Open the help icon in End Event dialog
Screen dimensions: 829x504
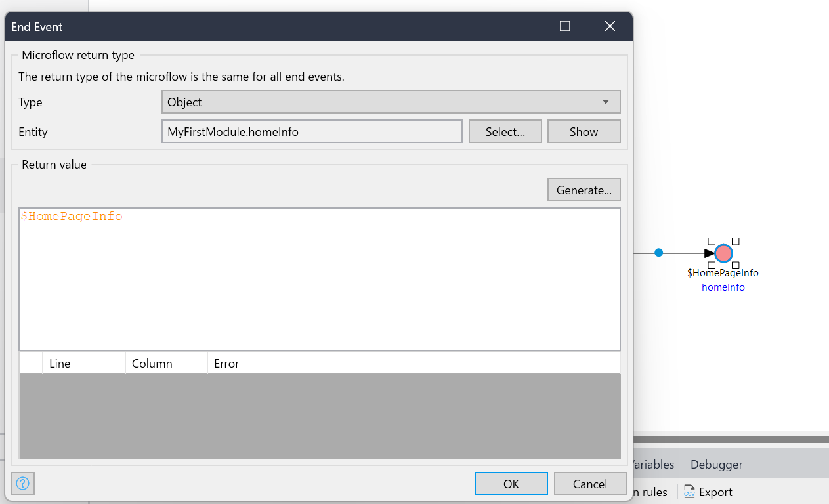click(23, 484)
